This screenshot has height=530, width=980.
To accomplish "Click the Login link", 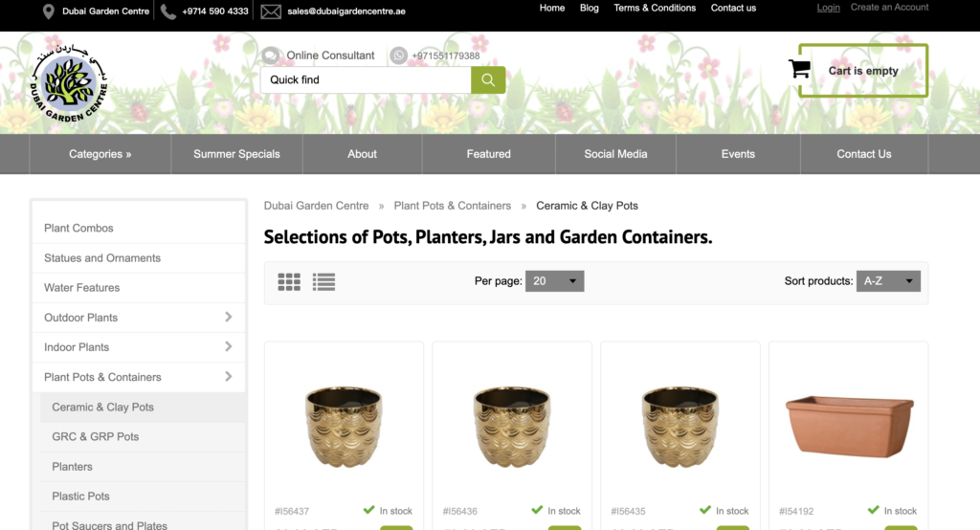I will (x=828, y=8).
